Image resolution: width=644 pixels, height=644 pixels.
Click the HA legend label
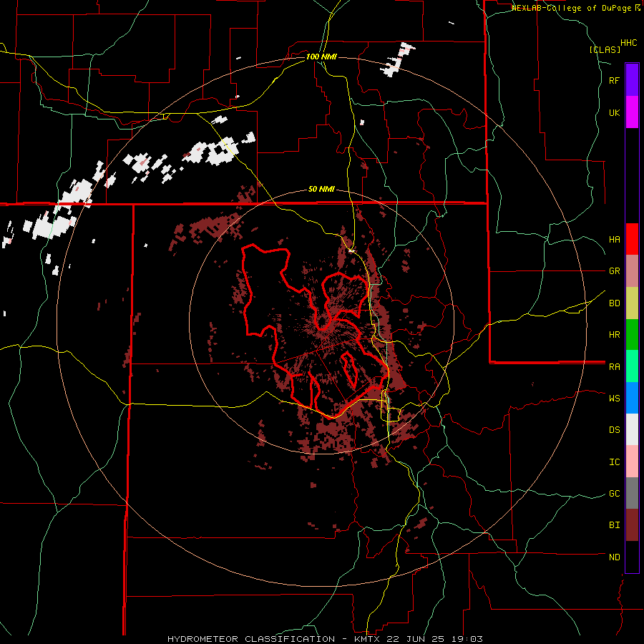tap(614, 240)
